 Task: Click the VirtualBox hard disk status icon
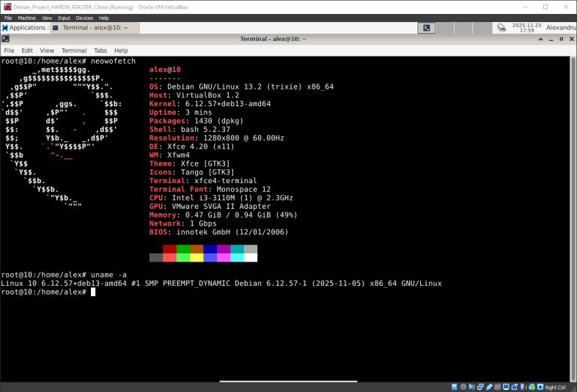(x=454, y=387)
